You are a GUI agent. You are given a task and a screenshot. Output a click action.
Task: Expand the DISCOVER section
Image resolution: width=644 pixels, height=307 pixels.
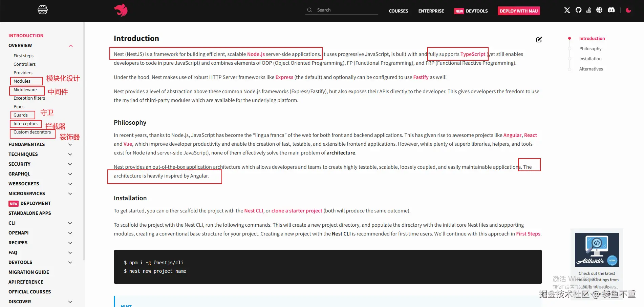coord(70,302)
